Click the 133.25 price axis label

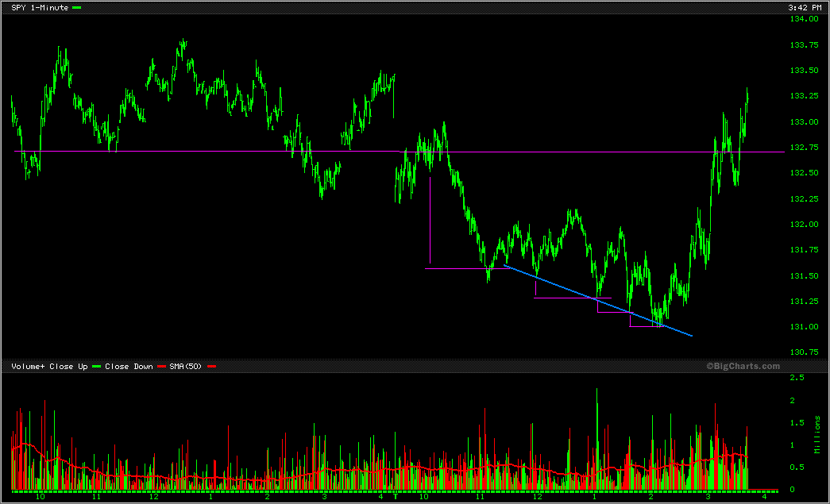coord(804,96)
